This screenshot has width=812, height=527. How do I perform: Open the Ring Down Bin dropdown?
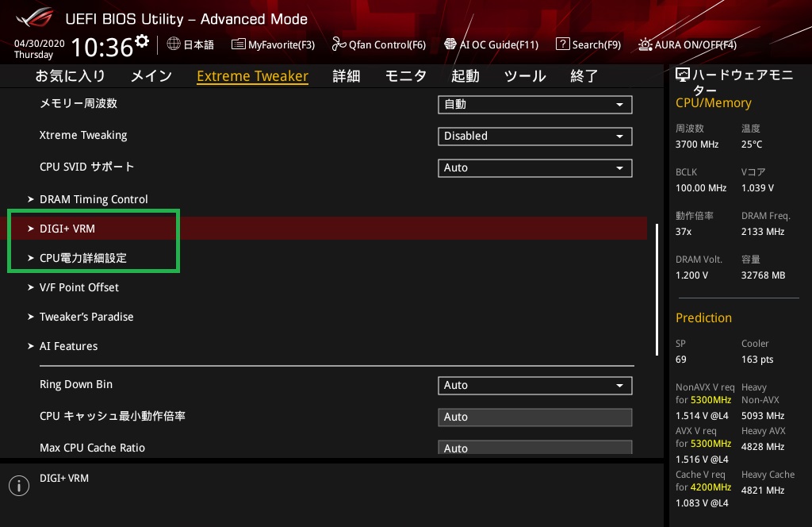pyautogui.click(x=535, y=386)
